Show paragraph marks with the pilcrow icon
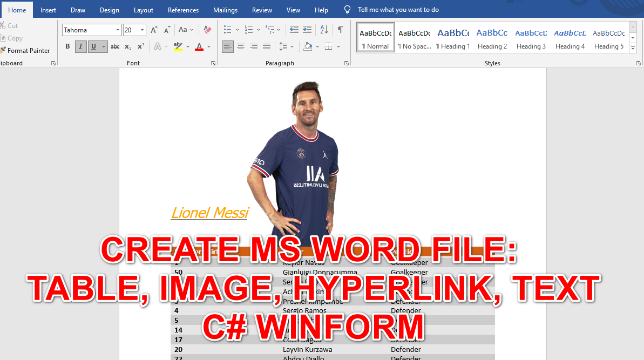The height and width of the screenshot is (360, 644). point(341,30)
